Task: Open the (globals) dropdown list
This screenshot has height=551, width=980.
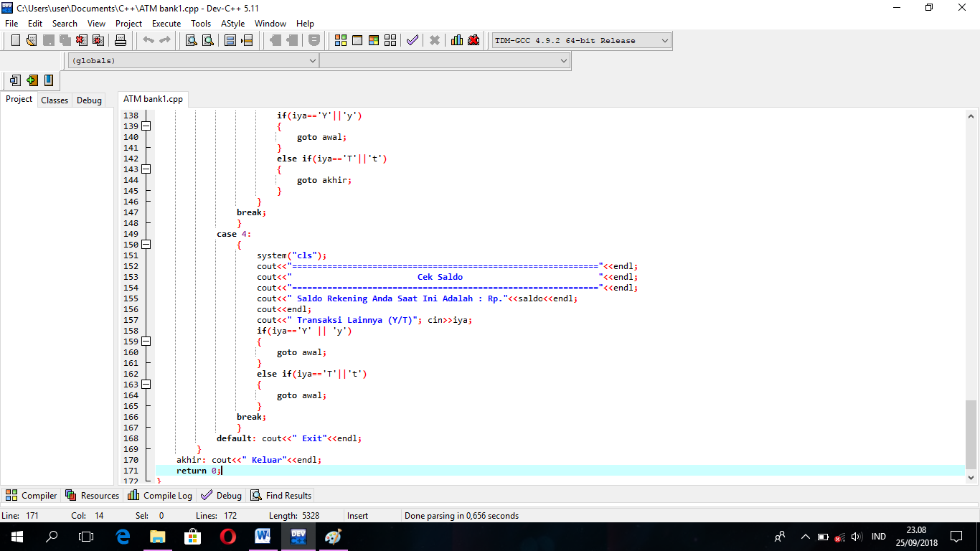Action: [314, 60]
